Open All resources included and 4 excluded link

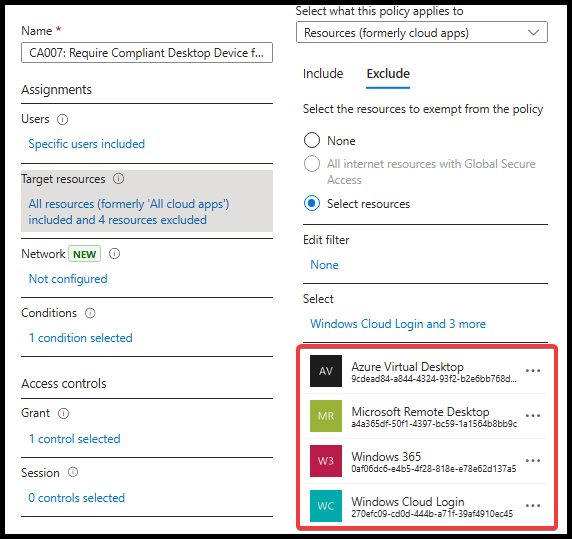pyautogui.click(x=129, y=212)
